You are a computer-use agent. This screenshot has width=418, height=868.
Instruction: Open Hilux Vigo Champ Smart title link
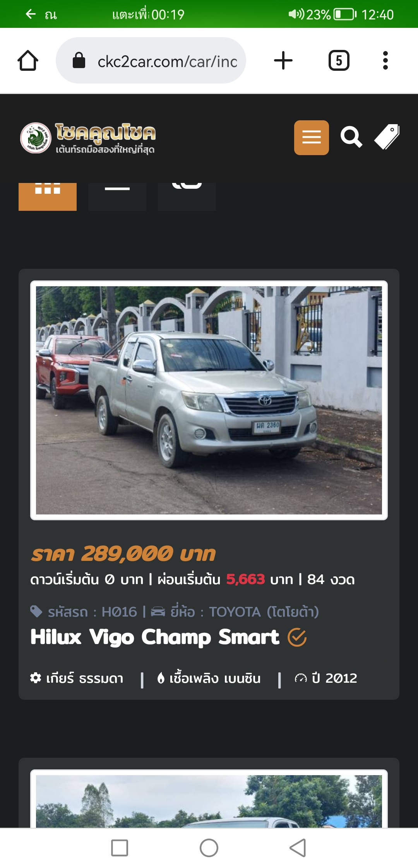click(155, 637)
